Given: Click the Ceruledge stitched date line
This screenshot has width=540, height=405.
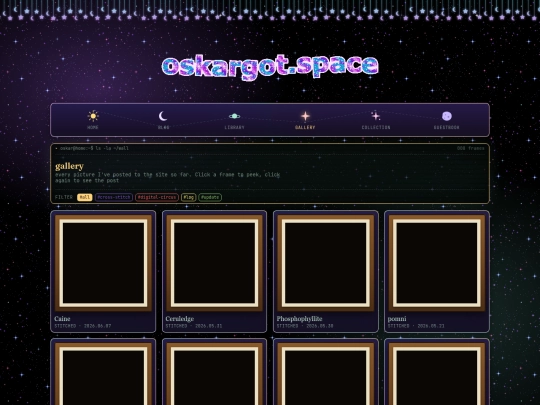Looking at the screenshot, I should [x=194, y=326].
